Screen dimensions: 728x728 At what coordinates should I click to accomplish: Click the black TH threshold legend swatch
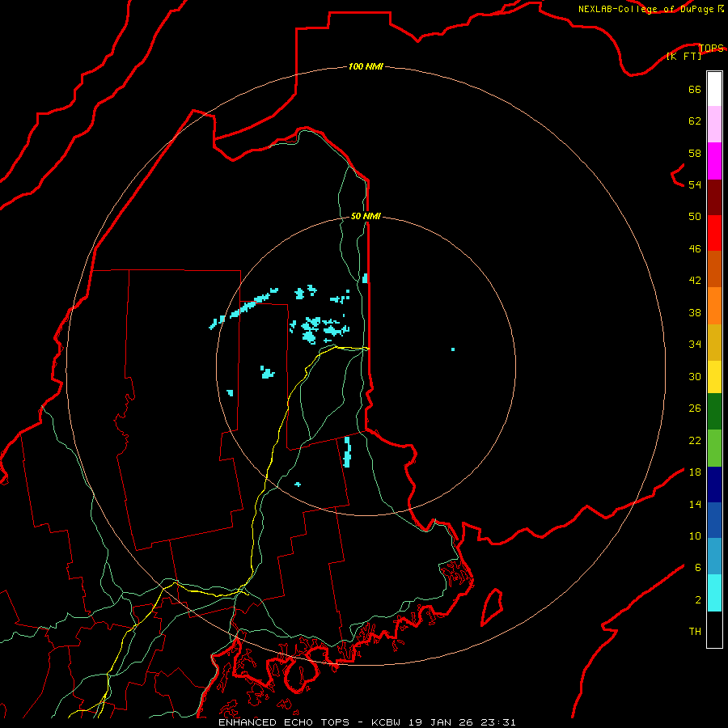[x=714, y=629]
